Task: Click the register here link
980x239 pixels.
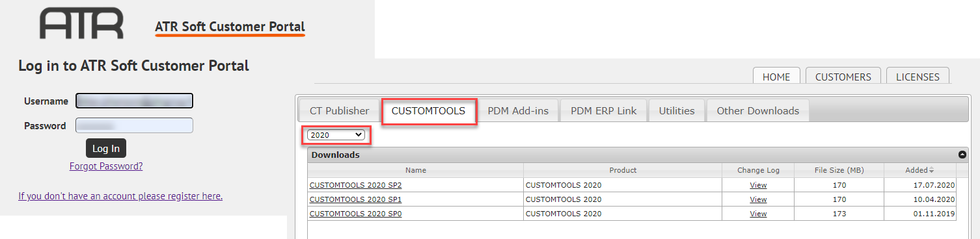Action: click(120, 196)
